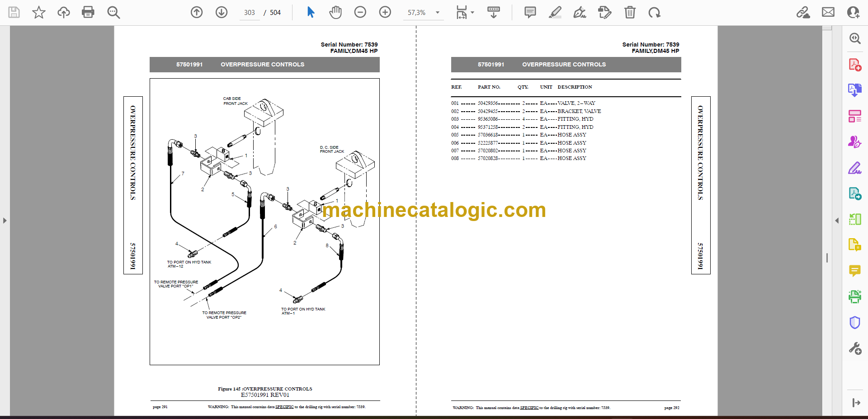Open Fill & Sign tool in sidebar
Screen dimensions: 868x419
coord(855,168)
